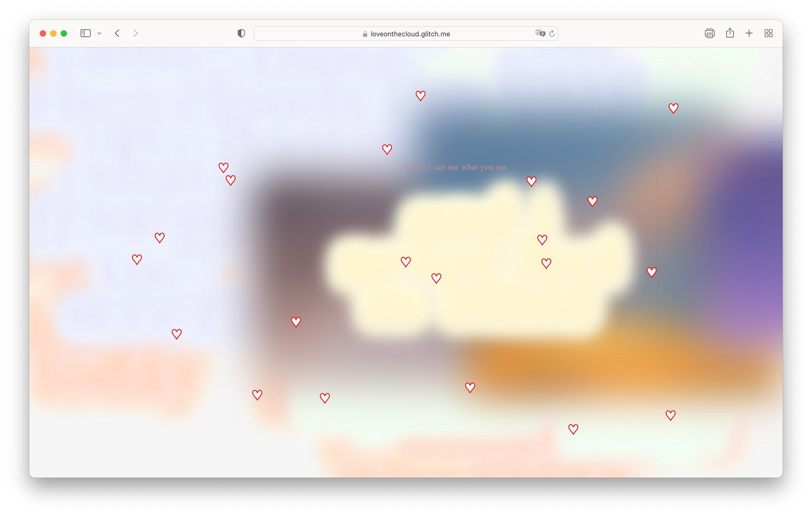Expand the sidebar tab group dropdown chevron
The width and height of the screenshot is (812, 516).
pyautogui.click(x=99, y=33)
